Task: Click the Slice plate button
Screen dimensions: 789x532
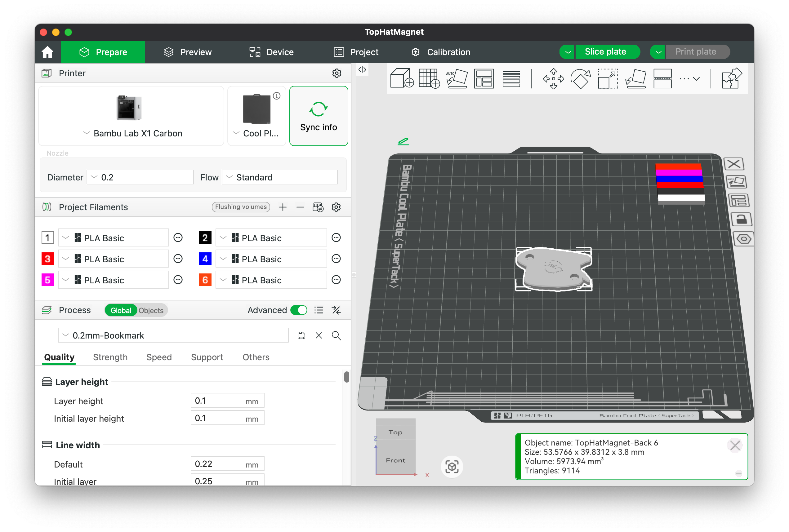Action: pyautogui.click(x=608, y=52)
